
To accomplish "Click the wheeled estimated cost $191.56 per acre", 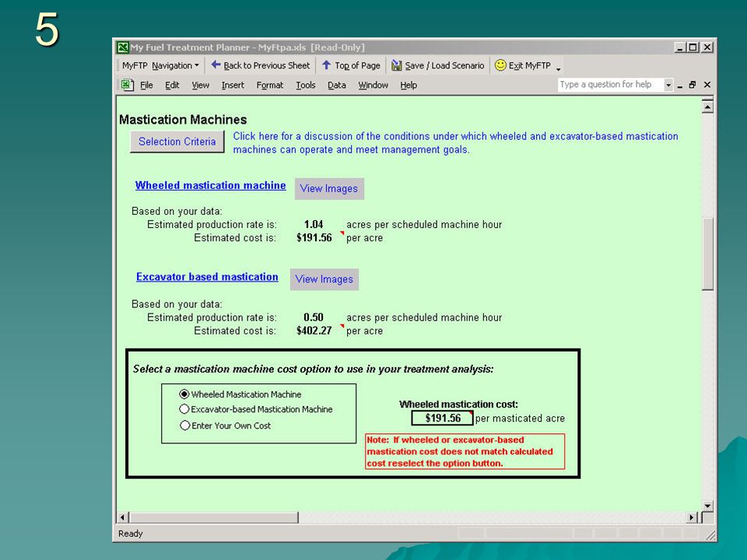I will coord(314,238).
